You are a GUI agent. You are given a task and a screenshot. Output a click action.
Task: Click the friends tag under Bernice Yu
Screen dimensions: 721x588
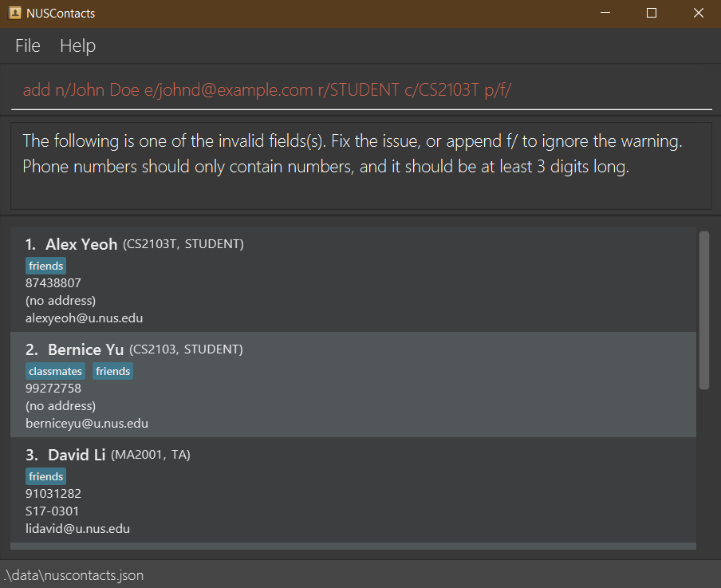point(112,371)
